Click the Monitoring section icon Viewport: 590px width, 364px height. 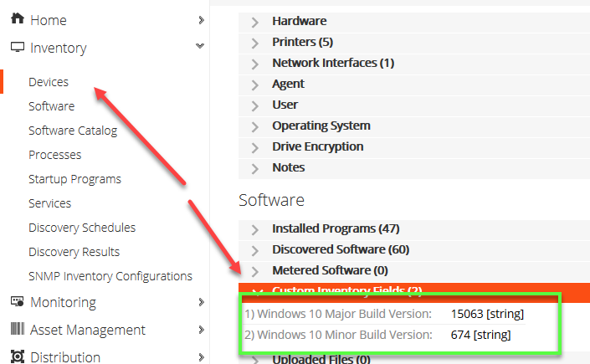click(x=17, y=302)
